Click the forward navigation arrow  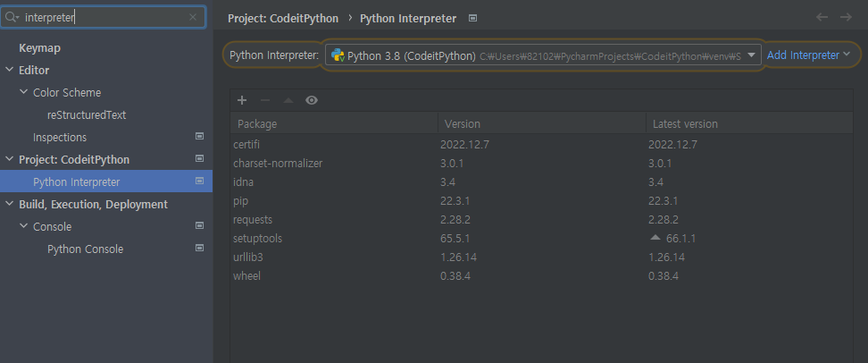846,18
